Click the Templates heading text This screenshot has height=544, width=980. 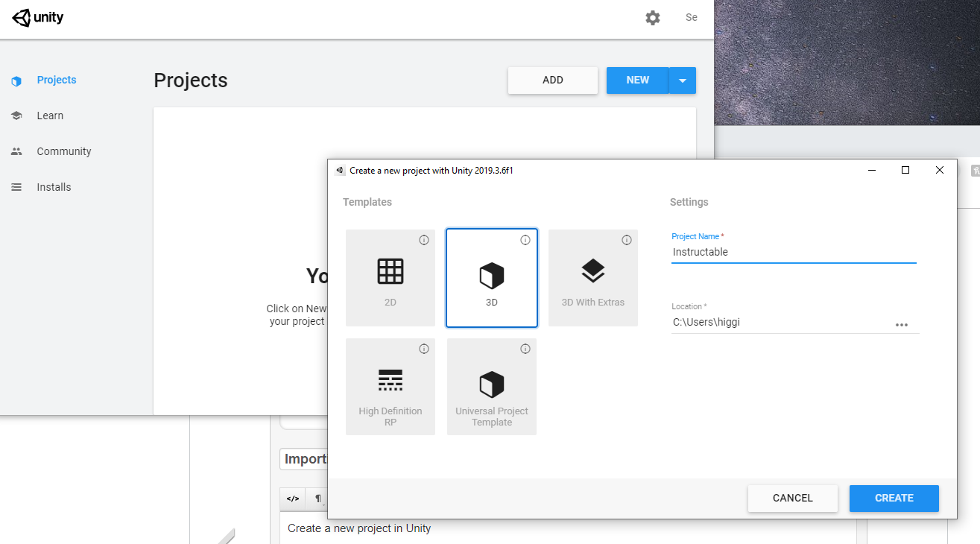click(367, 202)
